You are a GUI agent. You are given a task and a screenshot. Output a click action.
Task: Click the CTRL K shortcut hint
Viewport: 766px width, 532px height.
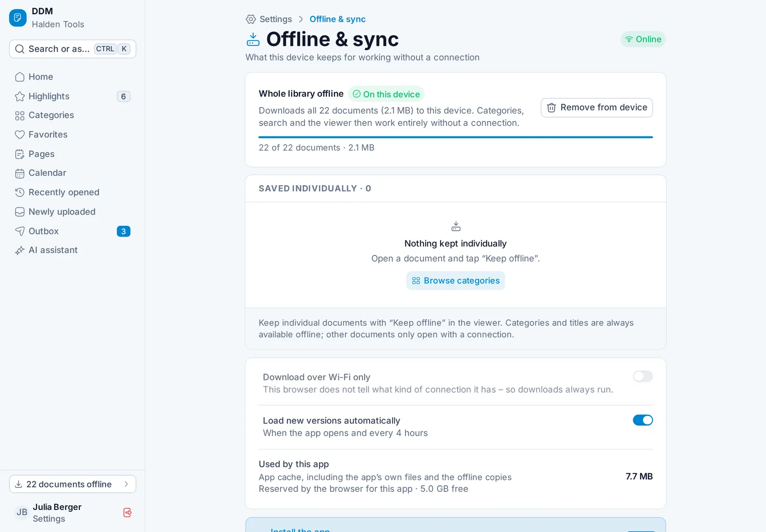pyautogui.click(x=112, y=49)
